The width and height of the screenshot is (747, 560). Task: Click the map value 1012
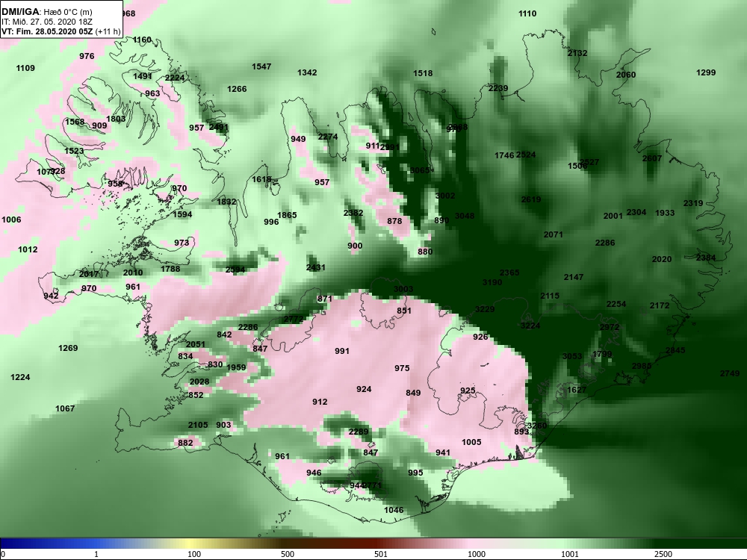(28, 249)
